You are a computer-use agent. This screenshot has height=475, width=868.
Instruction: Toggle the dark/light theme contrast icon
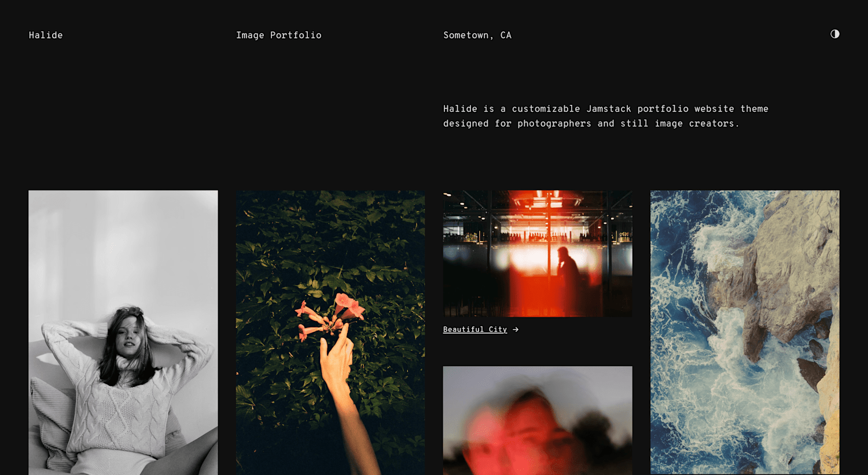point(834,34)
